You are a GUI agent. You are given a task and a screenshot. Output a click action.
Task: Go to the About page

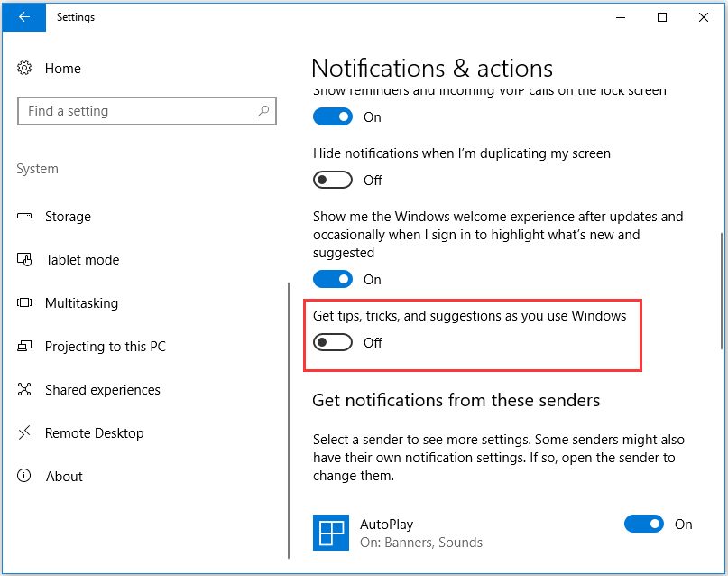(64, 477)
